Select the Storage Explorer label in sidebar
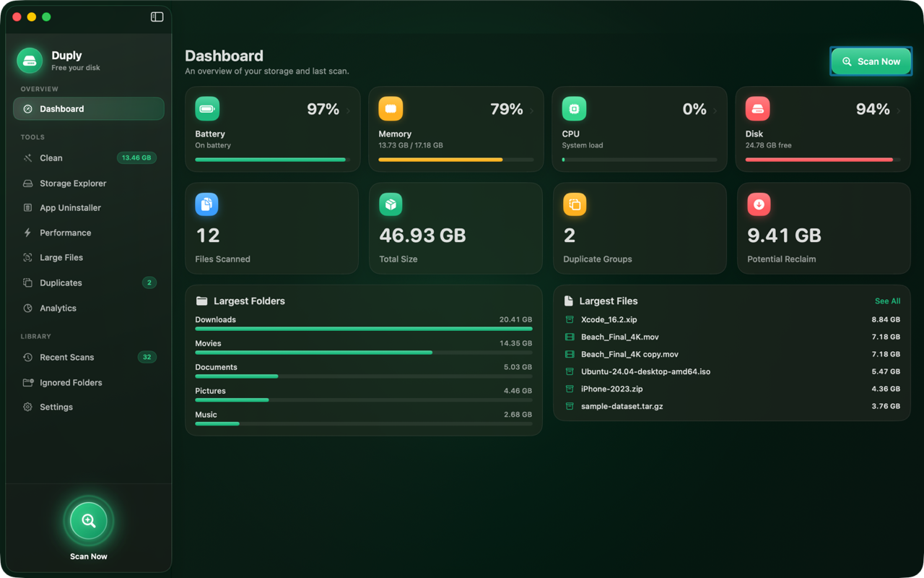The height and width of the screenshot is (578, 924). (x=73, y=184)
